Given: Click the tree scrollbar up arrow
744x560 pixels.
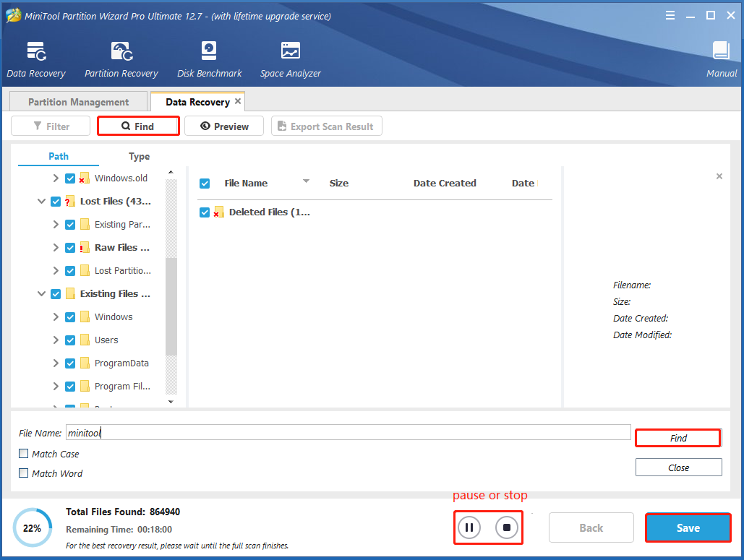Looking at the screenshot, I should pos(171,172).
